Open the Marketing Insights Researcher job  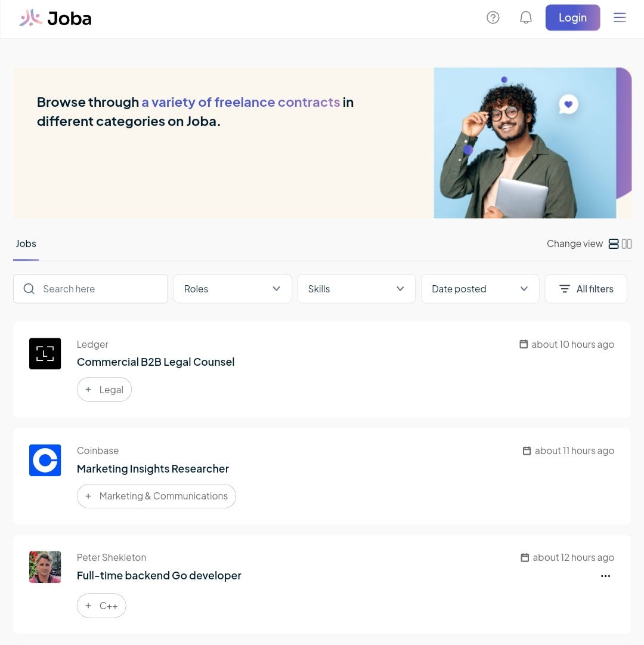[x=153, y=468]
